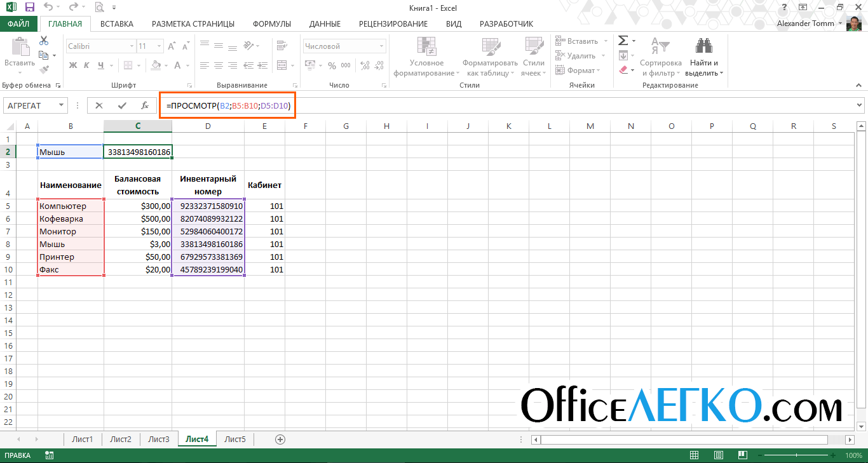Click the AutoSum sigma icon
Screen dimensions: 868x463
pyautogui.click(x=623, y=41)
